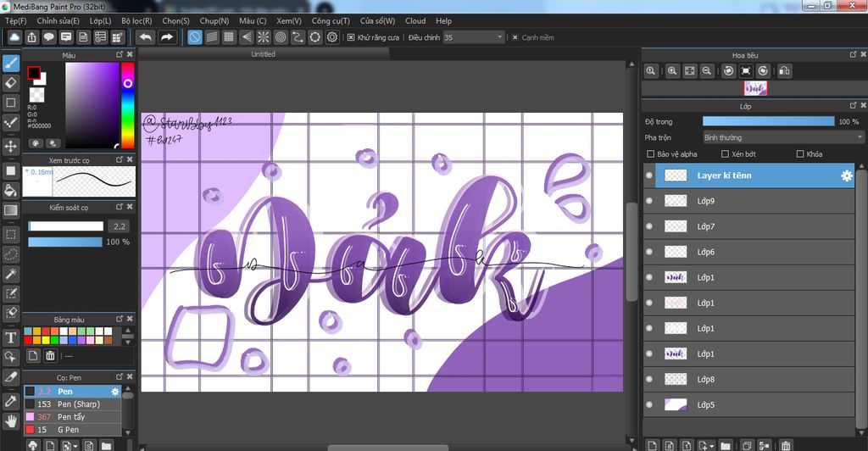Viewport: 868px width, 451px height.
Task: Enable the curve snap guide
Action: [x=298, y=37]
